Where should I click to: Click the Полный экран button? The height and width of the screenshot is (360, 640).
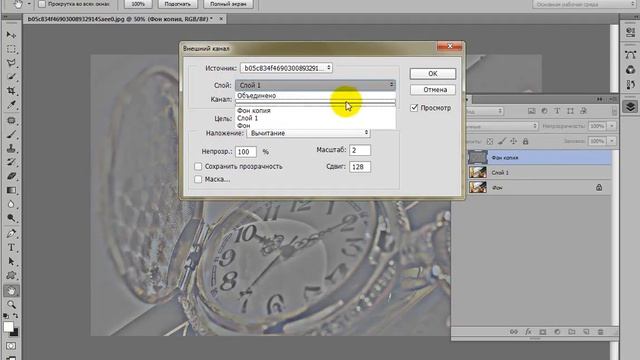(x=228, y=4)
